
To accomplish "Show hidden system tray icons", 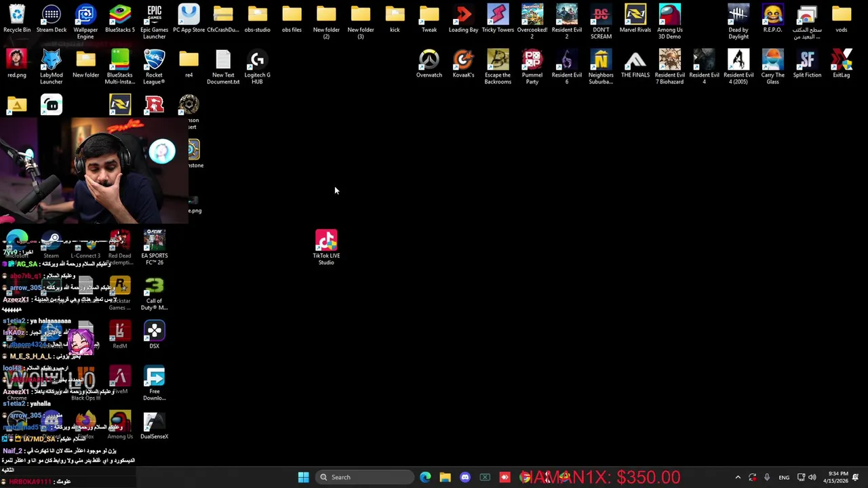I will (738, 477).
